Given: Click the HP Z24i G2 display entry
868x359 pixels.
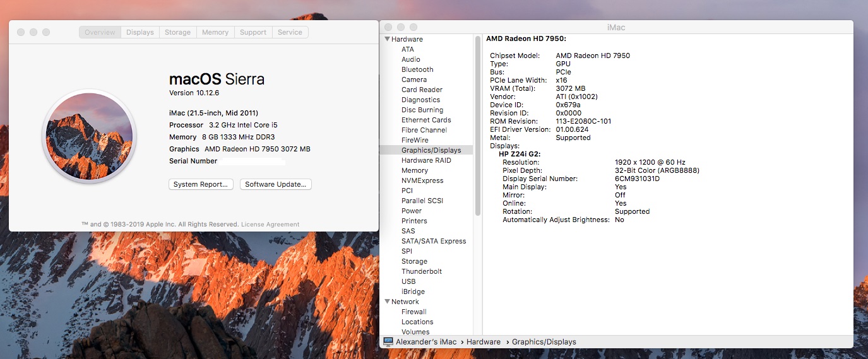Looking at the screenshot, I should 519,154.
